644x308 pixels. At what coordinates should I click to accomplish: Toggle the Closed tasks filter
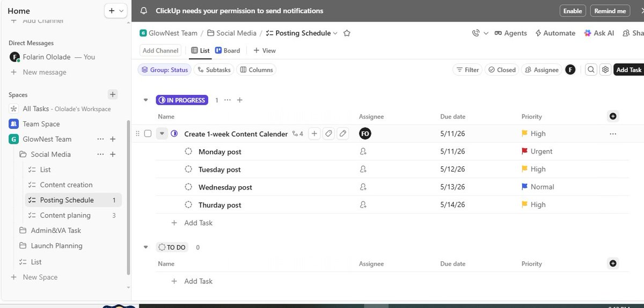coord(501,70)
